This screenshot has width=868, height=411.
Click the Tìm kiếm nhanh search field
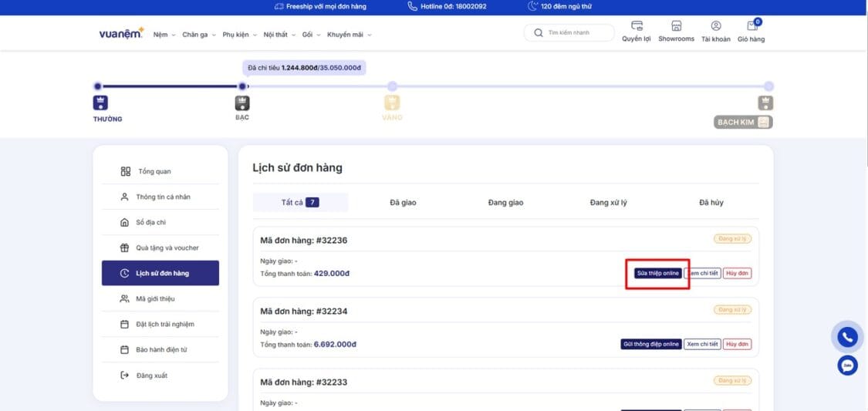coord(575,33)
